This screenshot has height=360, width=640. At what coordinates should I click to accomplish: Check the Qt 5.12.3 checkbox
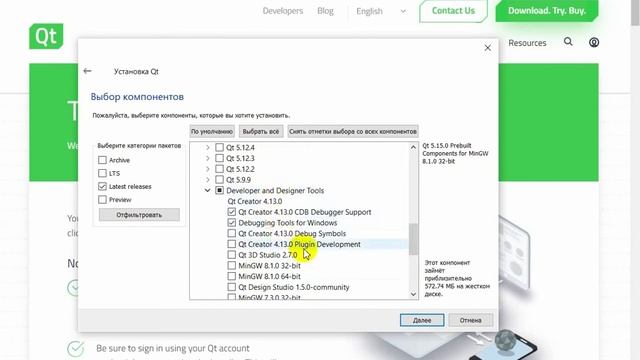point(220,158)
